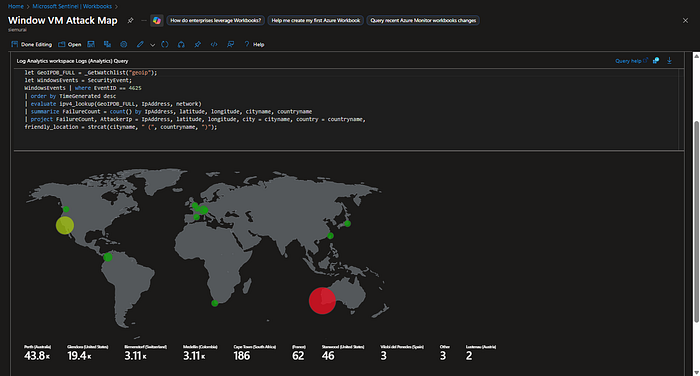Save the workbook using the floppy disk icon
The width and height of the screenshot is (700, 376).
click(x=91, y=44)
